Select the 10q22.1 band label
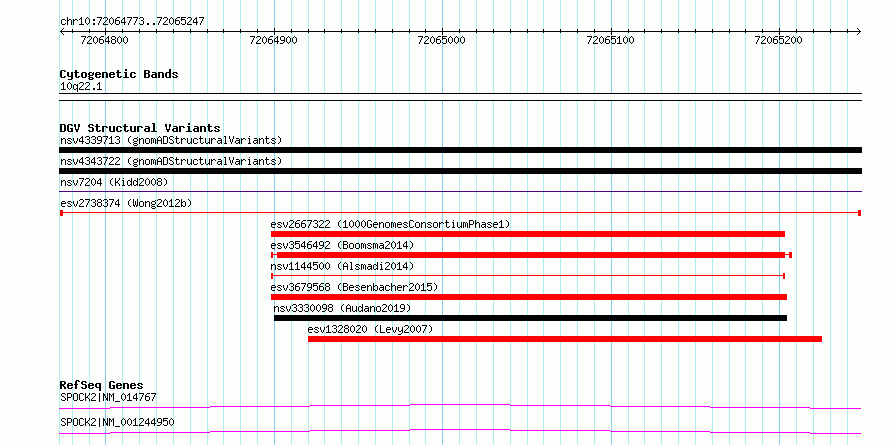The image size is (890, 445). [x=81, y=87]
